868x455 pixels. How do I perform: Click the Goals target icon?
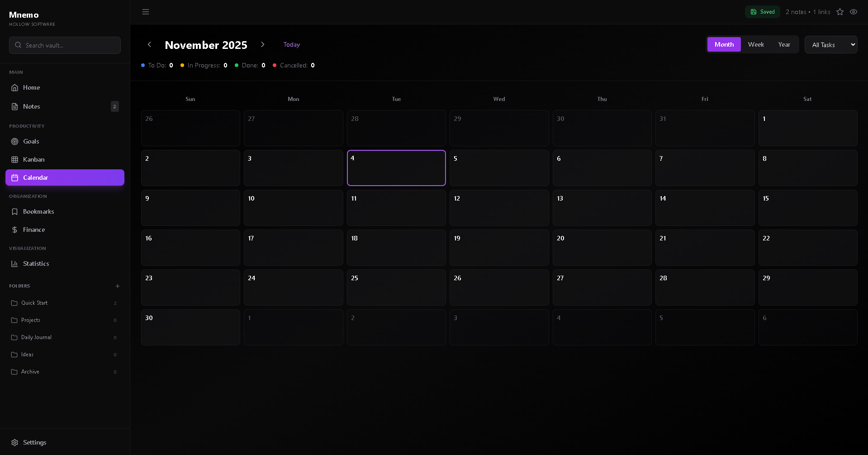(14, 141)
